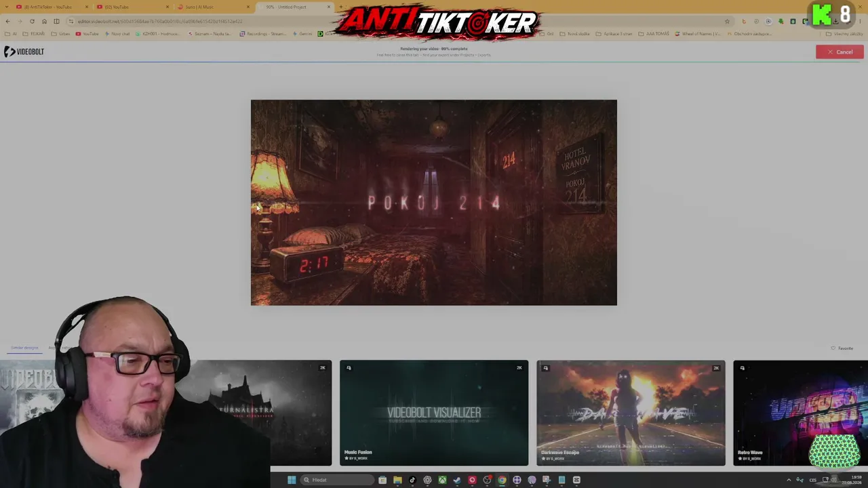The height and width of the screenshot is (488, 868).
Task: Click the 2K badge on Darkwave Escape
Action: (x=716, y=368)
